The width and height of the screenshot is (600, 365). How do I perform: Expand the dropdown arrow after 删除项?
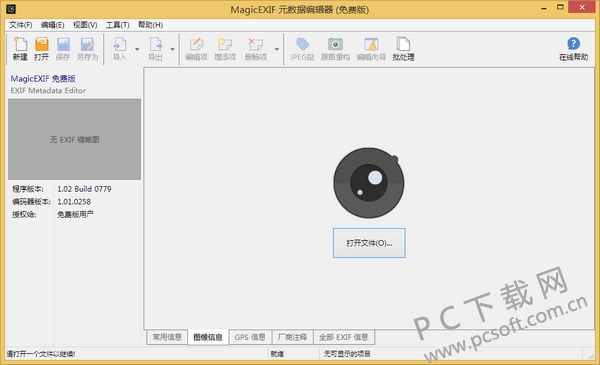click(x=277, y=49)
